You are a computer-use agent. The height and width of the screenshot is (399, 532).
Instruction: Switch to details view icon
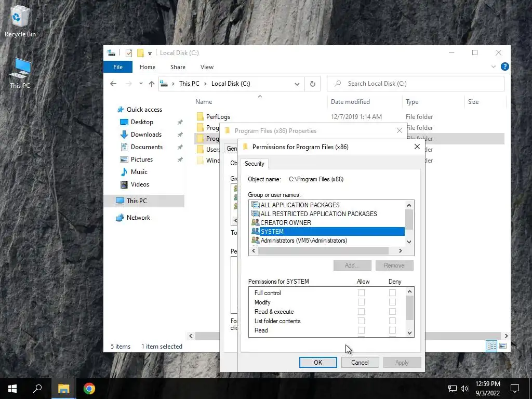[491, 346]
